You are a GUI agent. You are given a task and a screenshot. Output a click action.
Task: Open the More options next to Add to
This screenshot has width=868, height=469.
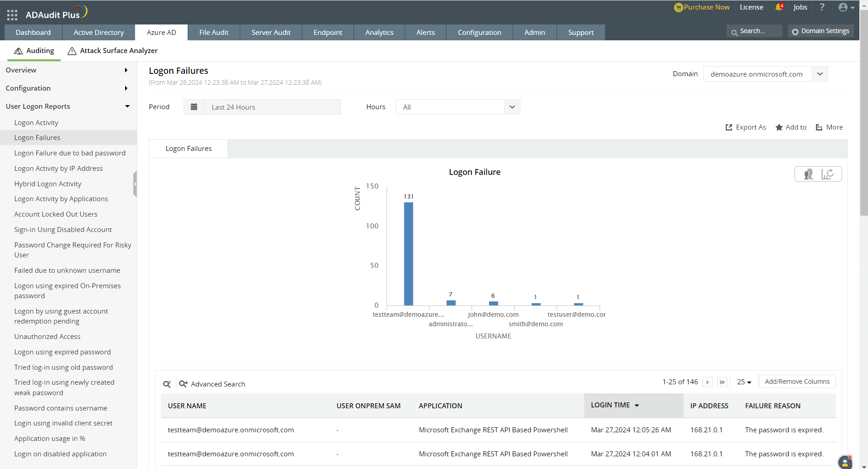[819, 127]
